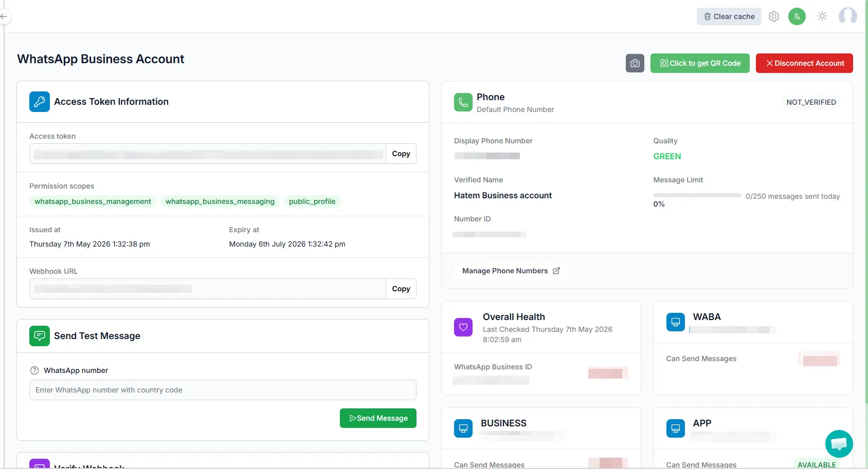The image size is (868, 469).
Task: Click the blue key Access Token icon
Action: pos(40,102)
